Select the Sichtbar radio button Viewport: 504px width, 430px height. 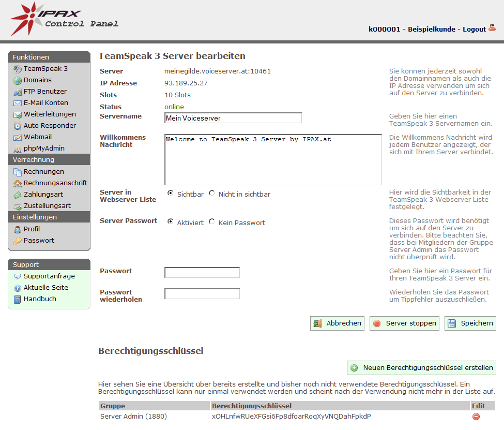point(171,194)
